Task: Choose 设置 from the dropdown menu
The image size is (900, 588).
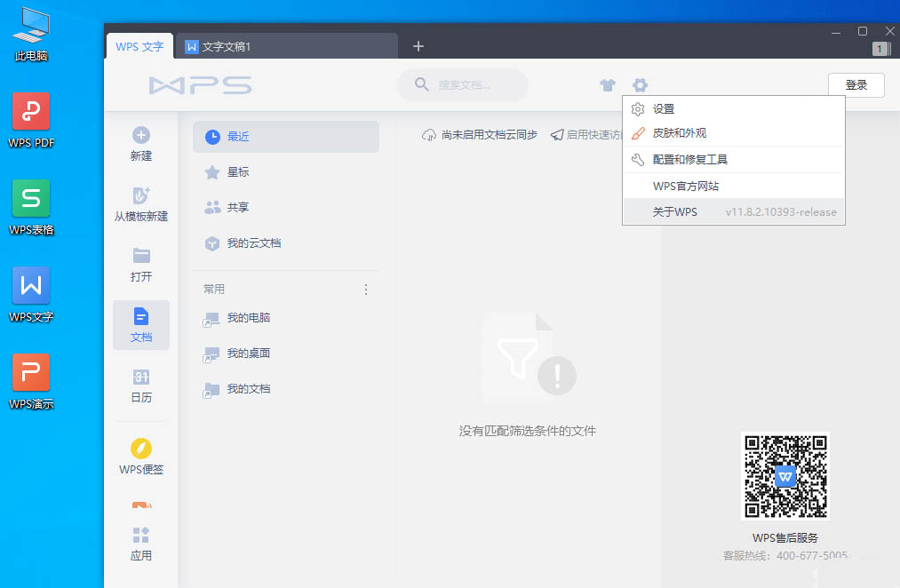Action: (734, 109)
